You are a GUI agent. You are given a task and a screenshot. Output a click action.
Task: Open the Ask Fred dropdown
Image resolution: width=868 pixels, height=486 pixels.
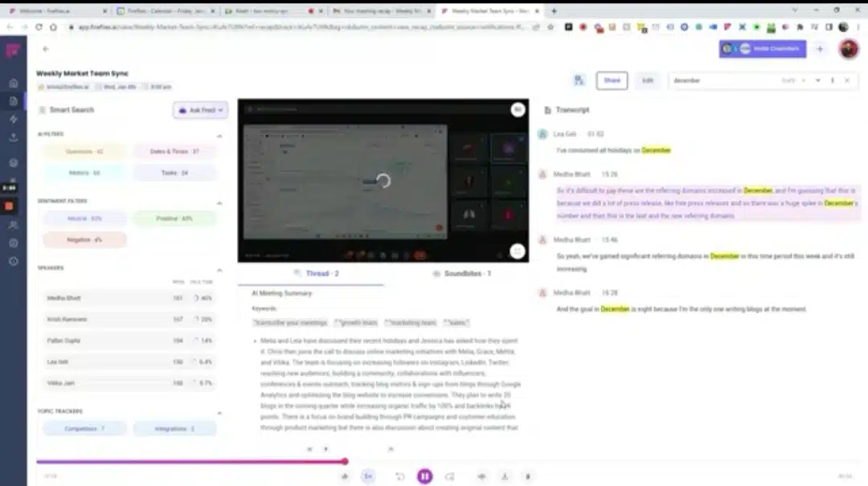click(200, 110)
